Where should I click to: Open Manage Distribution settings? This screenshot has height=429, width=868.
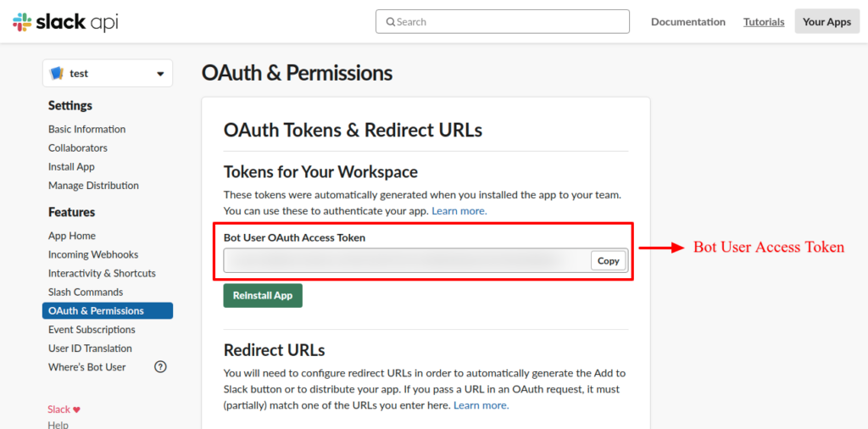(x=93, y=186)
